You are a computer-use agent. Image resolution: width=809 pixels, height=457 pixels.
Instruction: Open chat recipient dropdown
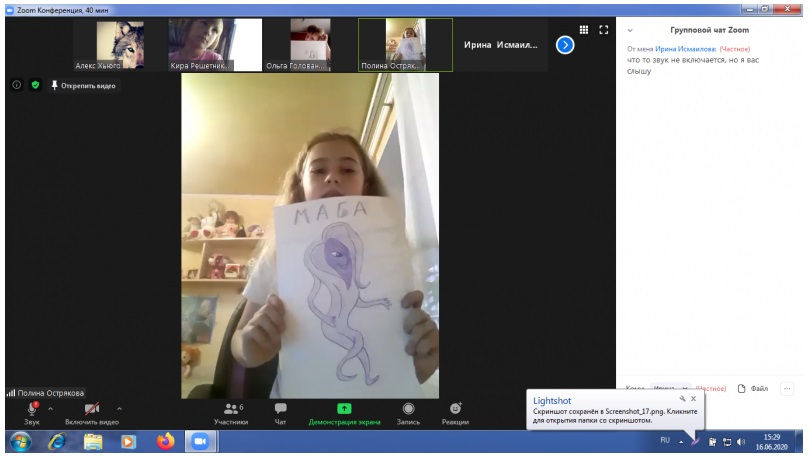[670, 388]
